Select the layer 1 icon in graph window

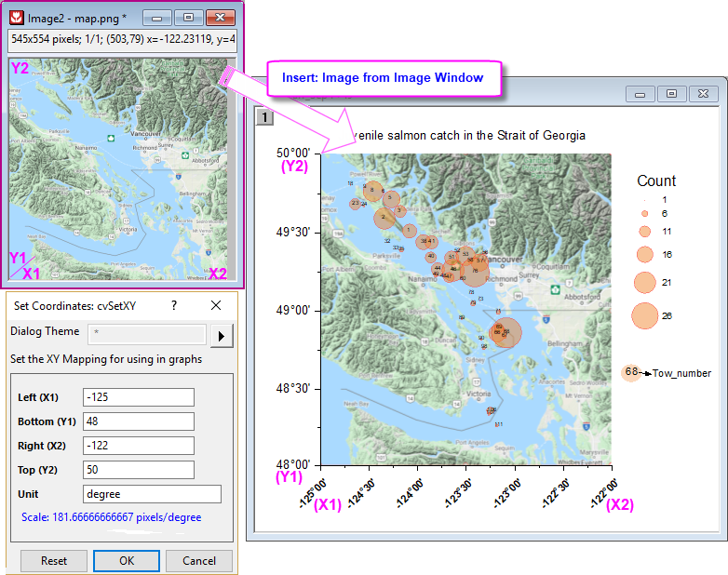tap(264, 117)
